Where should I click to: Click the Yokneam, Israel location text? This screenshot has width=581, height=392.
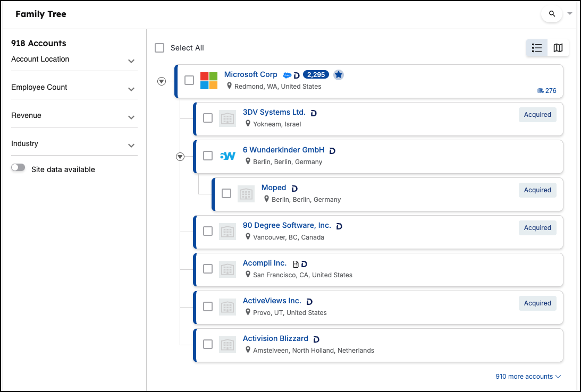click(x=277, y=124)
